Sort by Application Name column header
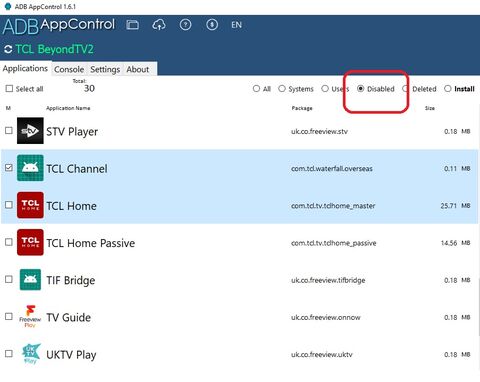480x382 pixels. 68,108
